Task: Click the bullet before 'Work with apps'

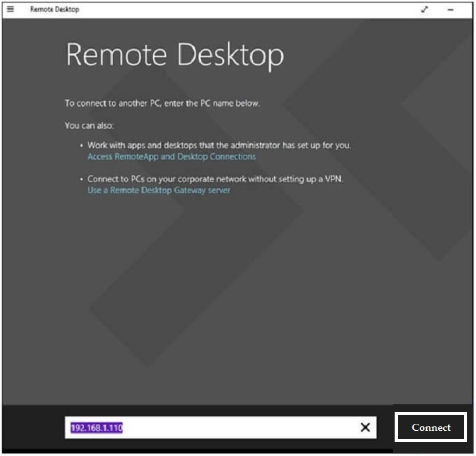Action: pyautogui.click(x=81, y=146)
